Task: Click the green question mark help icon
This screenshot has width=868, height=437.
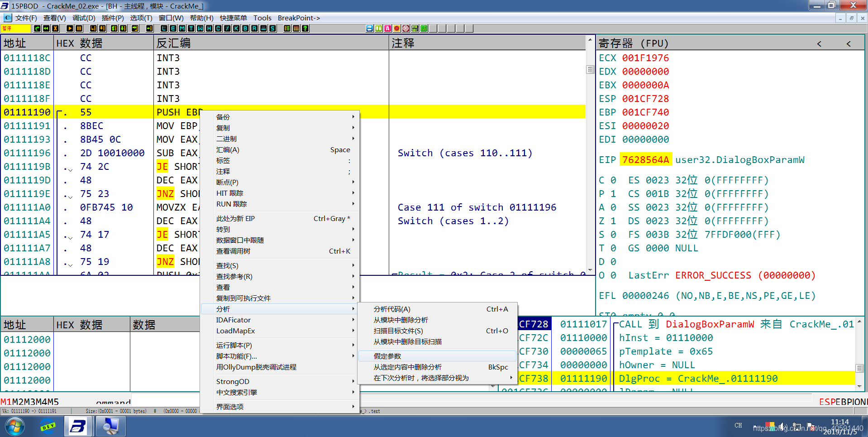Action: click(305, 28)
